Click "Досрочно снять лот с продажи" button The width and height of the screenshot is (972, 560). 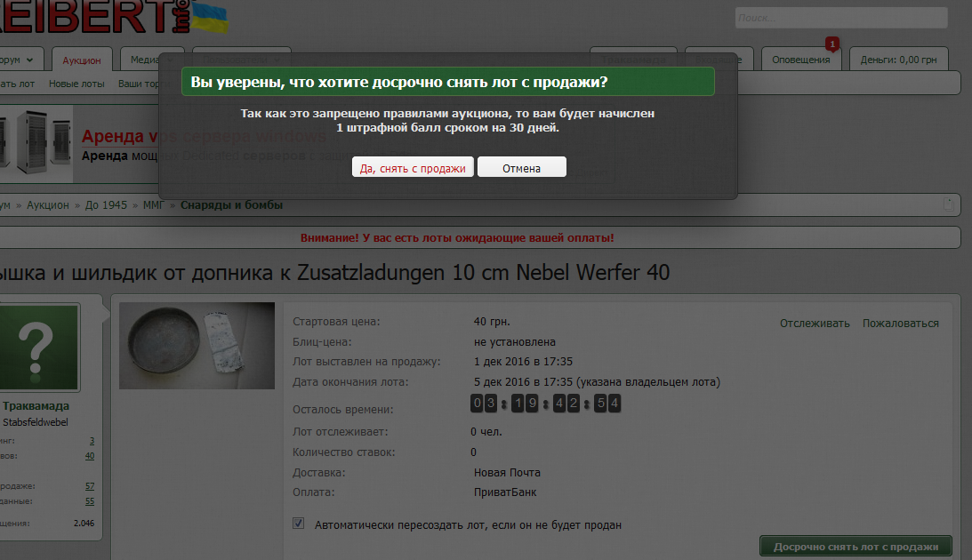click(x=856, y=547)
